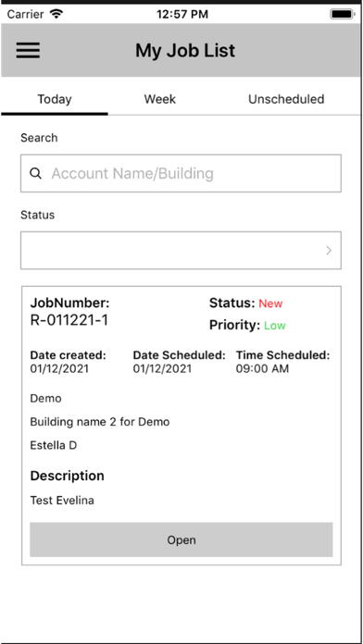The width and height of the screenshot is (363, 644).
Task: Click the Description heading
Action: [x=68, y=476]
